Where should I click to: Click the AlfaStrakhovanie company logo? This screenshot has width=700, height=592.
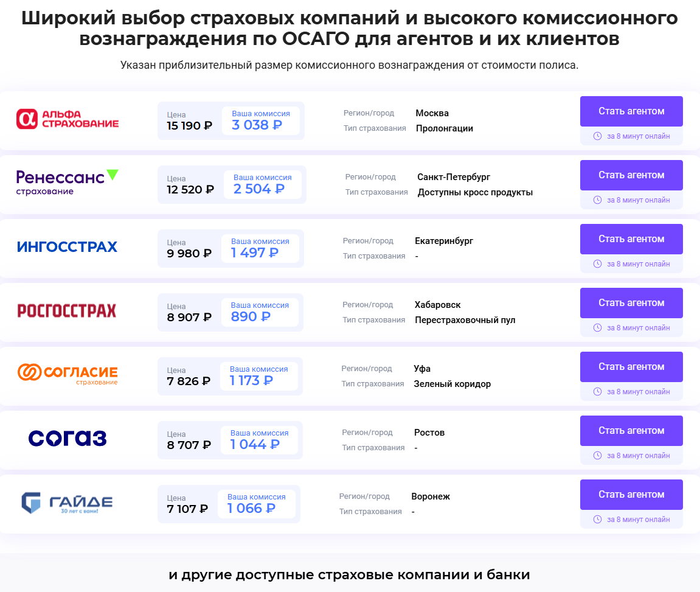tap(68, 119)
